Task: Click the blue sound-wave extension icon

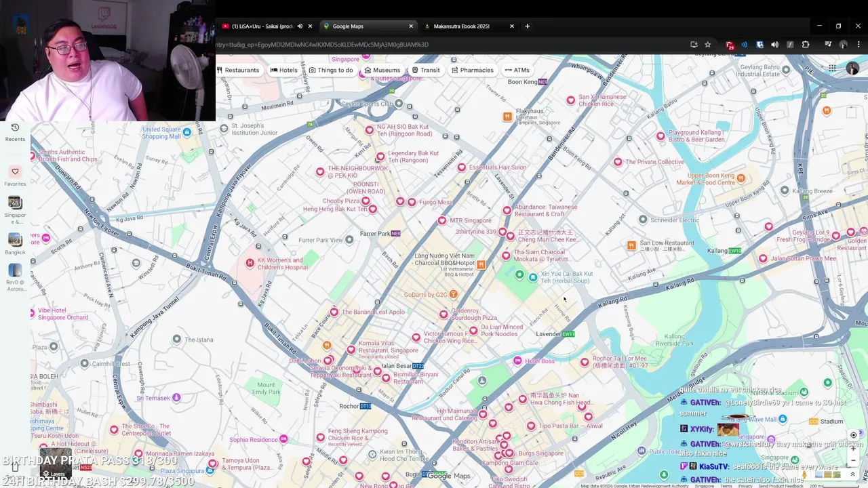Action: 745,45
